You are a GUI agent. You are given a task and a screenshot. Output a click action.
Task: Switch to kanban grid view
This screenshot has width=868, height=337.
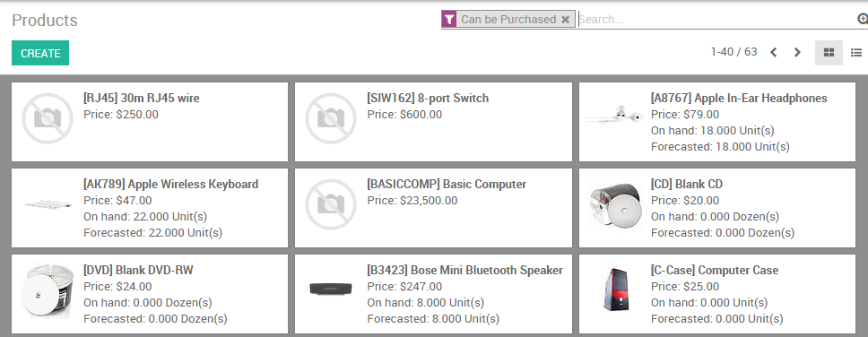829,53
